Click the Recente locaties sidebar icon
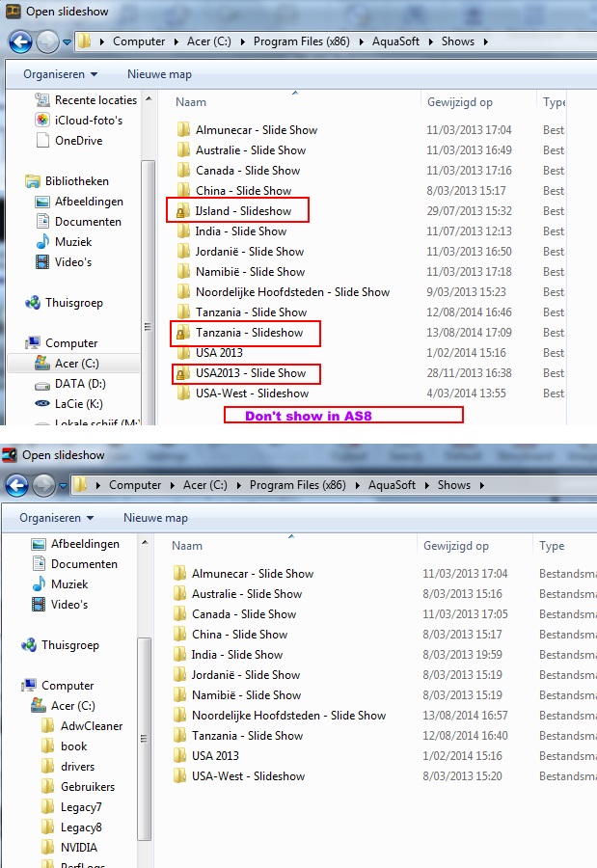The width and height of the screenshot is (597, 868). (x=42, y=100)
